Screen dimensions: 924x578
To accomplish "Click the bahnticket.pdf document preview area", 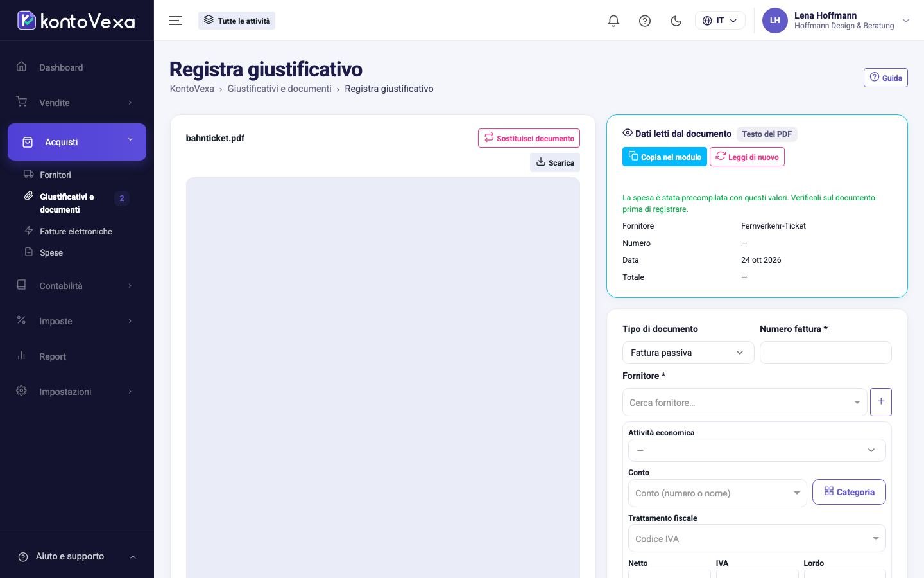I will 383,378.
